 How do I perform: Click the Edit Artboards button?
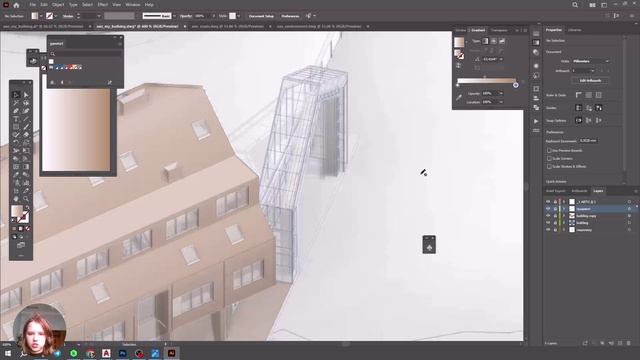[590, 80]
